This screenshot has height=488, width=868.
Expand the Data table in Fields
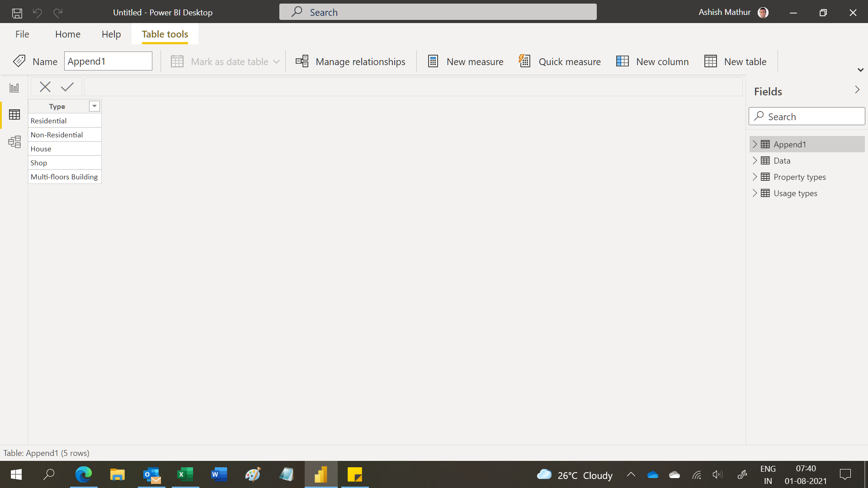(x=755, y=161)
